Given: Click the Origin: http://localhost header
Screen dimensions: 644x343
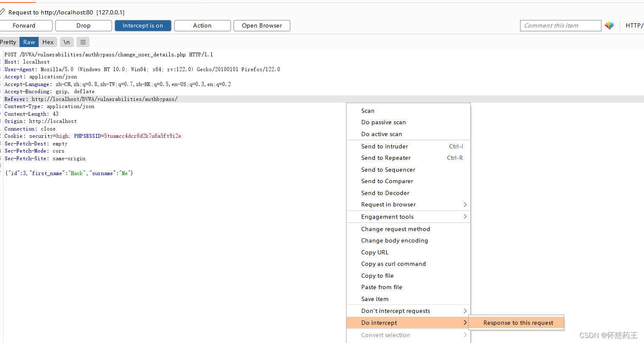Looking at the screenshot, I should pos(41,121).
